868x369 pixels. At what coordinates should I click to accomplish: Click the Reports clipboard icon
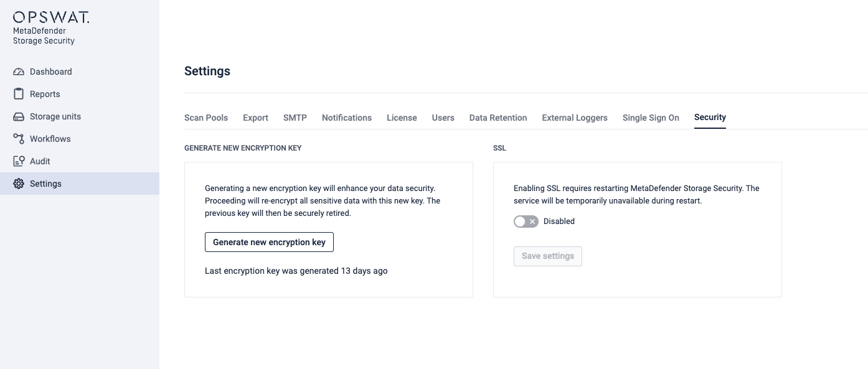click(19, 94)
